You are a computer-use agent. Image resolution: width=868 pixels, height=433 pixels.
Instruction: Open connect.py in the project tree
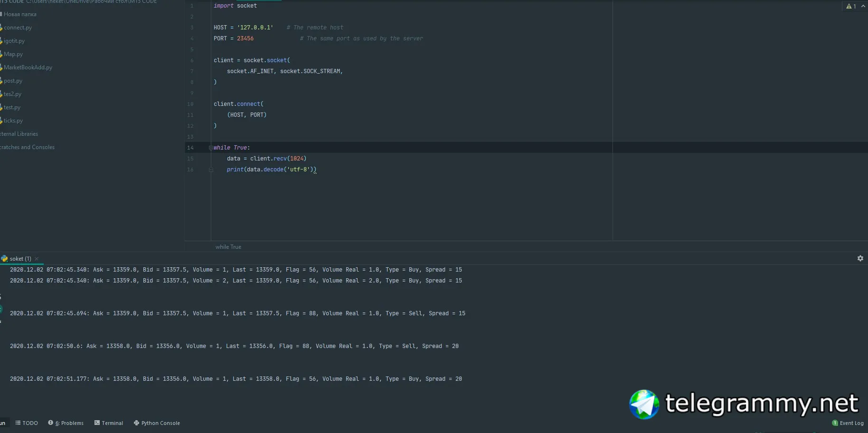[x=18, y=28]
